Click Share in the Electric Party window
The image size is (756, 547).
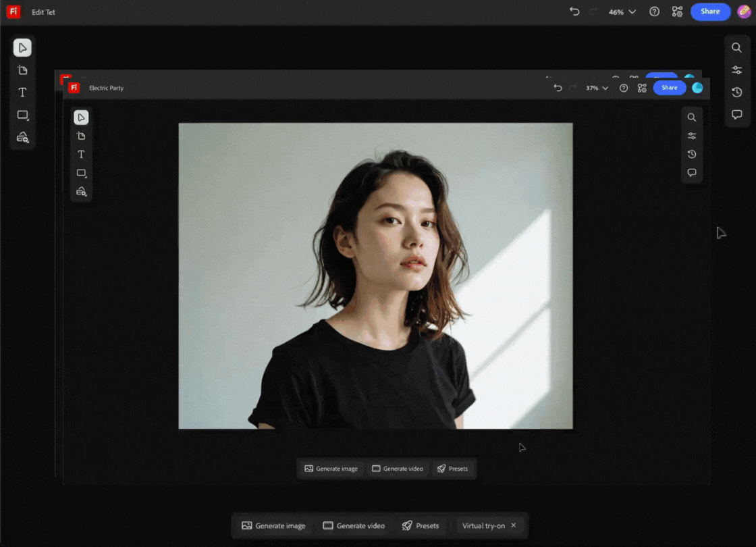(669, 88)
